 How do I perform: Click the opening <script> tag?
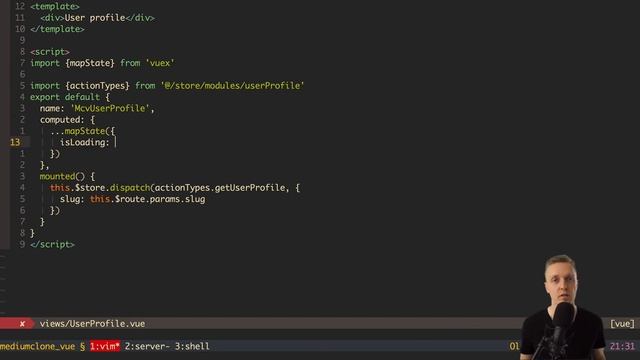pos(50,52)
